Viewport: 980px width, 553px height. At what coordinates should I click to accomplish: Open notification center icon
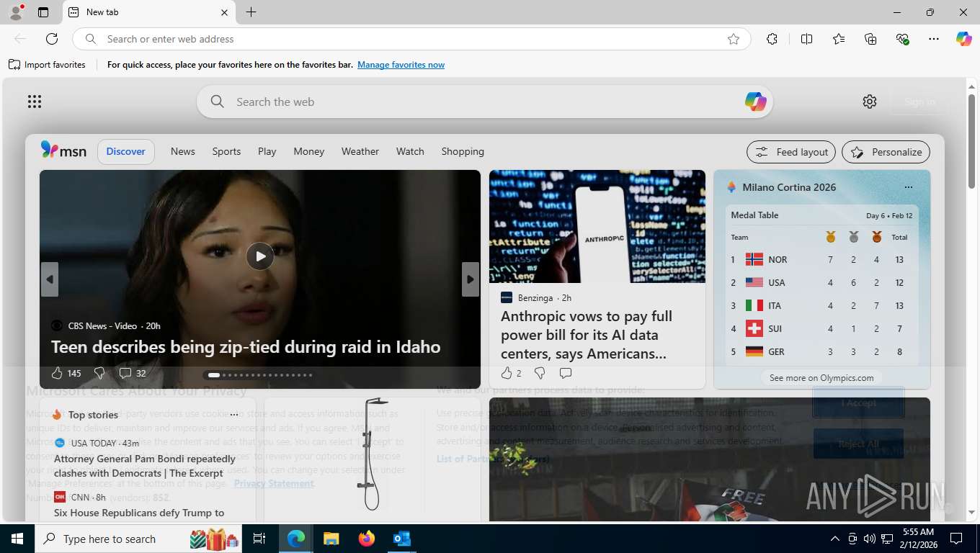click(x=956, y=539)
